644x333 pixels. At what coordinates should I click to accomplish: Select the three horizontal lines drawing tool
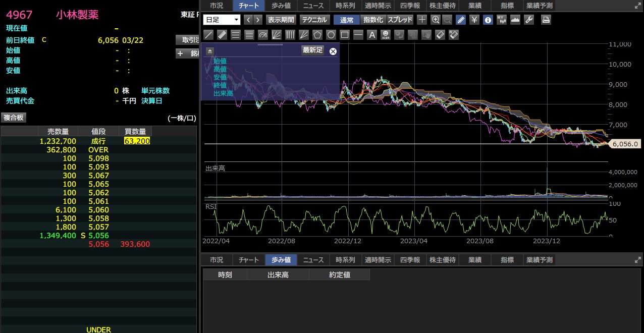235,35
